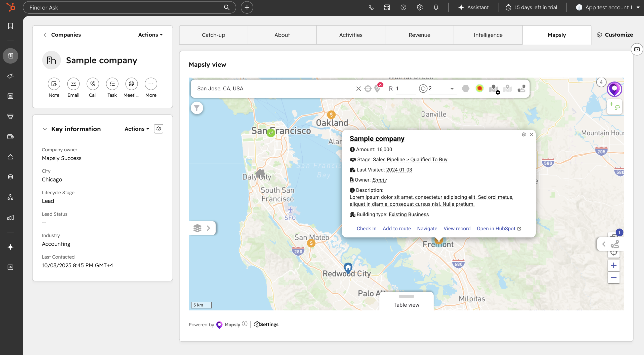Click the Meeting action icon

point(132,84)
